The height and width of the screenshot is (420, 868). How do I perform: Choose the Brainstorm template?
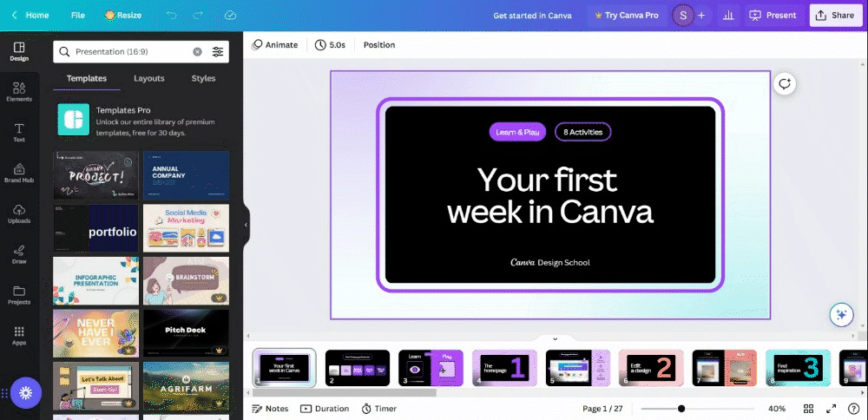[x=186, y=280]
